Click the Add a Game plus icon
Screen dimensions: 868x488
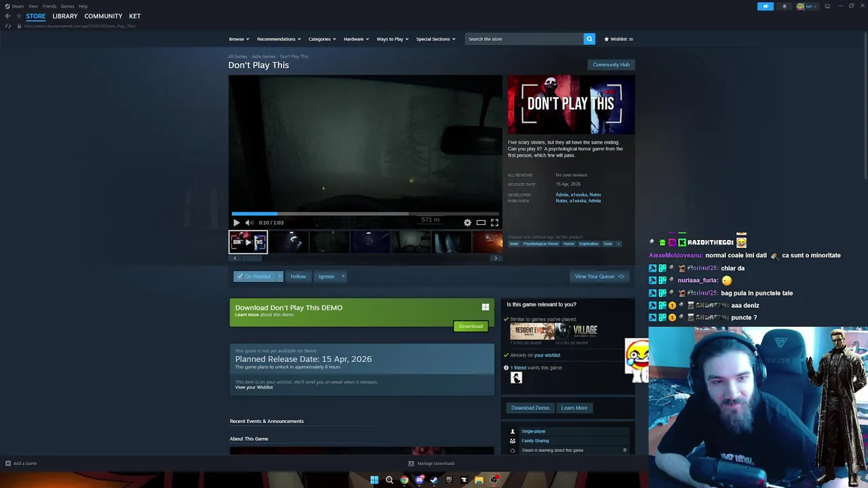[x=7, y=464]
